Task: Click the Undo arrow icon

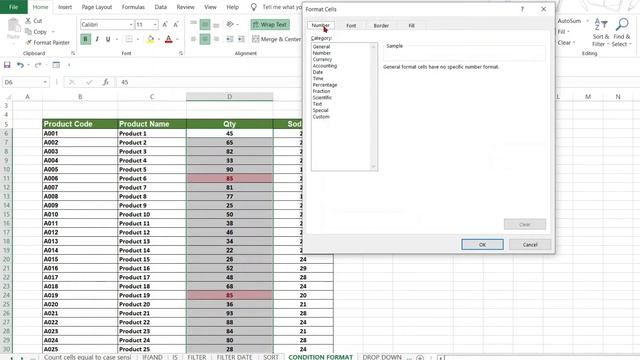Action: 20,65
